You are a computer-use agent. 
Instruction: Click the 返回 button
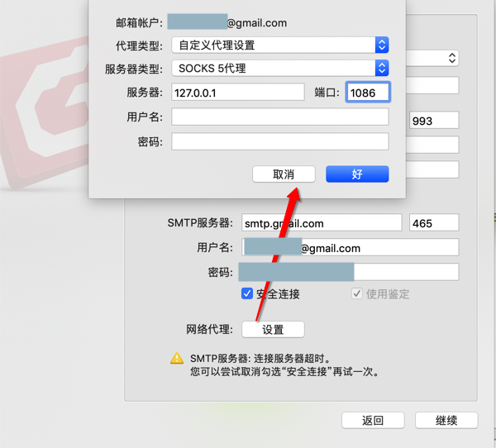[x=373, y=420]
